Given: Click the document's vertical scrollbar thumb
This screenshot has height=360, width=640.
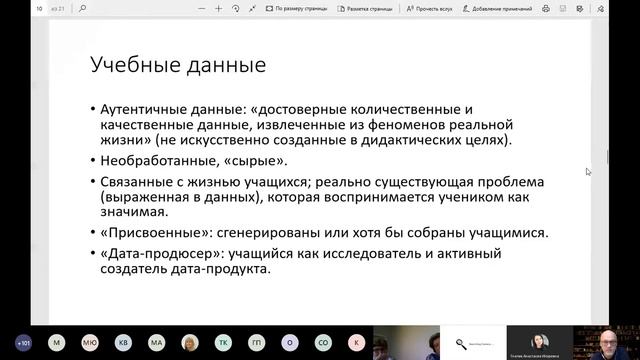Looking at the screenshot, I should coord(607,157).
